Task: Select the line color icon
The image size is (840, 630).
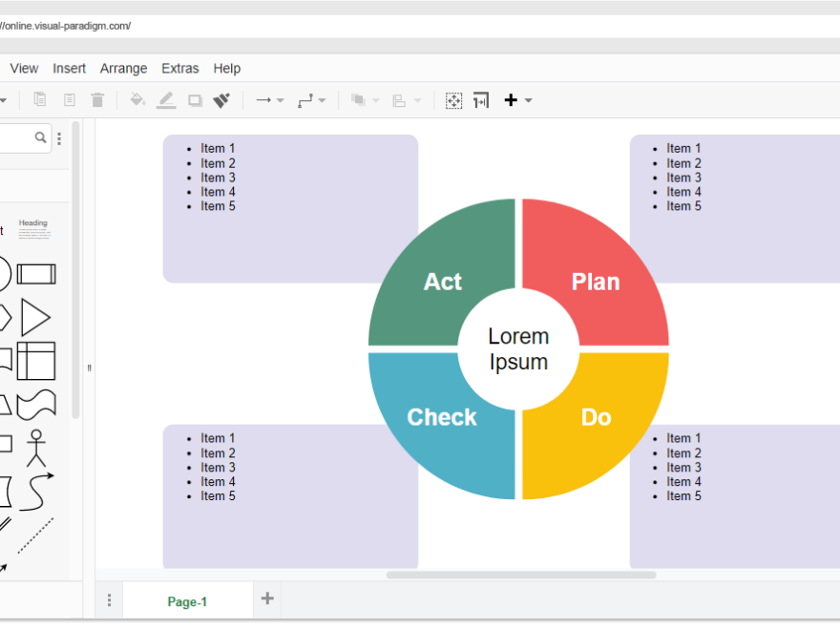Action: pyautogui.click(x=165, y=99)
